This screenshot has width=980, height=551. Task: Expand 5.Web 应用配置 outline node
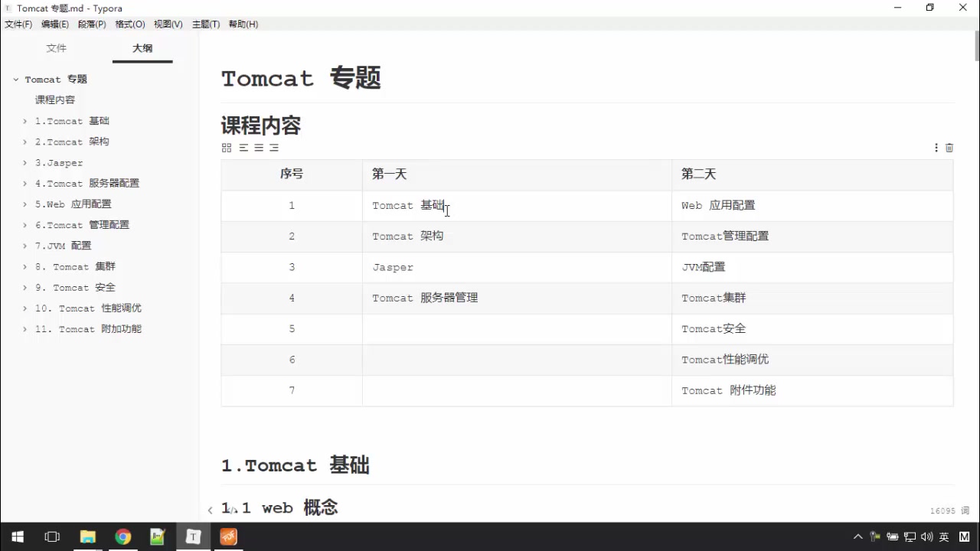(x=25, y=204)
